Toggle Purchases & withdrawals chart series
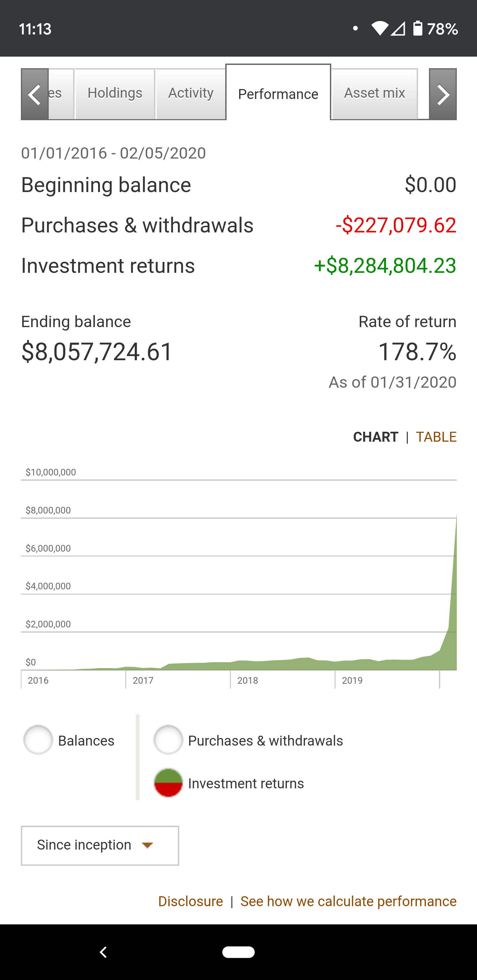Viewport: 477px width, 980px height. (168, 740)
